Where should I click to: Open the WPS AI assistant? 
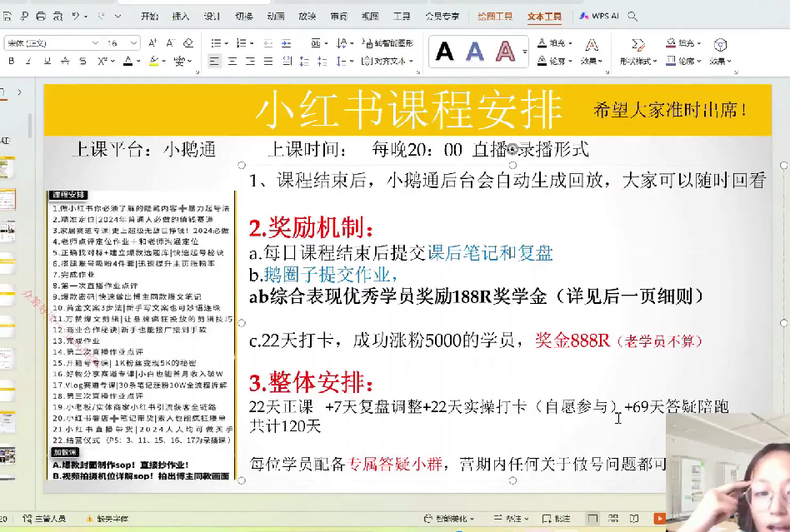point(599,16)
